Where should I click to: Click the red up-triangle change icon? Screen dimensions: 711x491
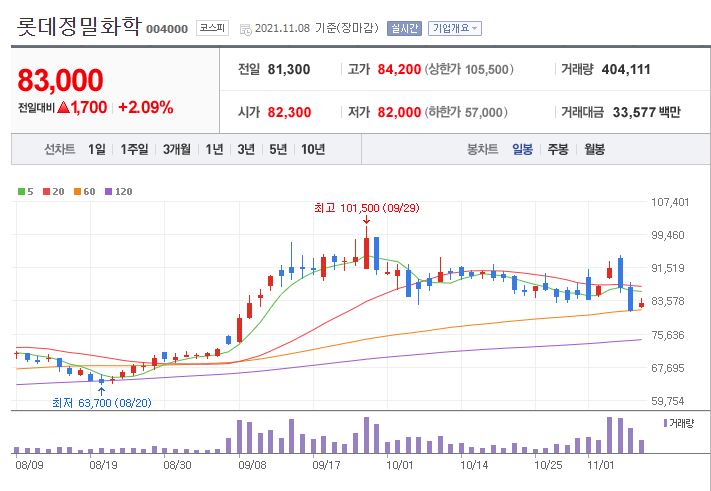coord(63,107)
